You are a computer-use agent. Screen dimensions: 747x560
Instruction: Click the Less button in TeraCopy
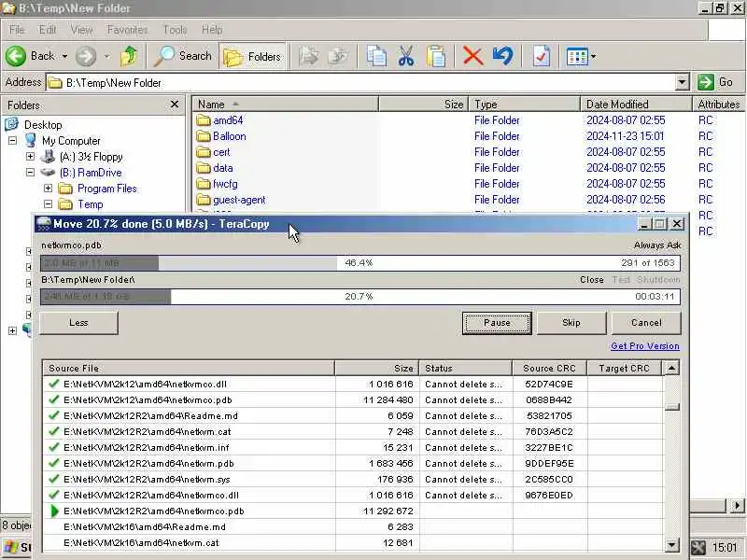78,323
